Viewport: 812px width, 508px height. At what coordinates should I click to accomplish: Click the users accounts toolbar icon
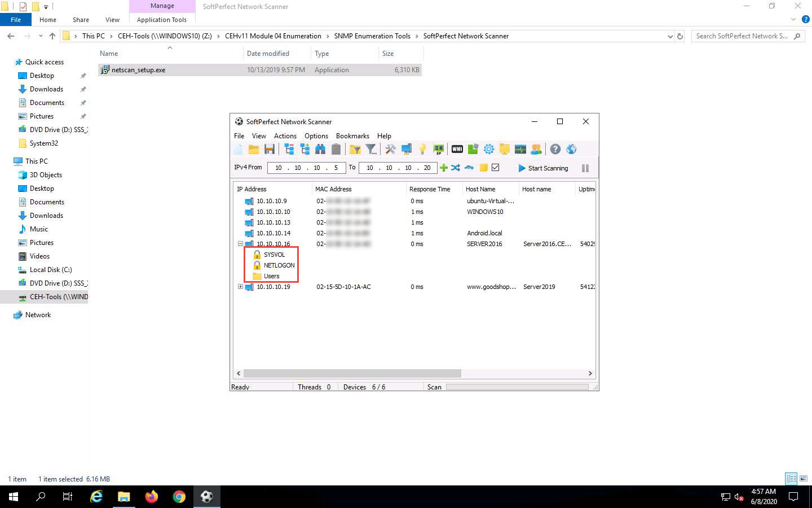(x=536, y=149)
